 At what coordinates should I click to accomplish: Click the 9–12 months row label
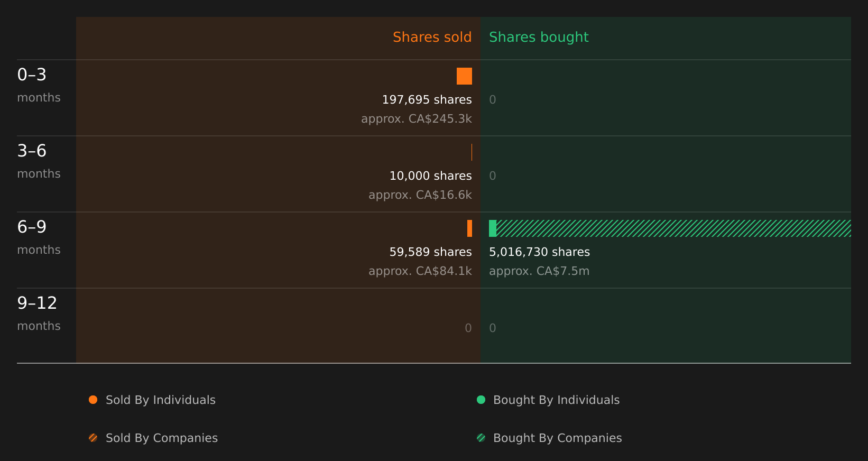pos(39,314)
